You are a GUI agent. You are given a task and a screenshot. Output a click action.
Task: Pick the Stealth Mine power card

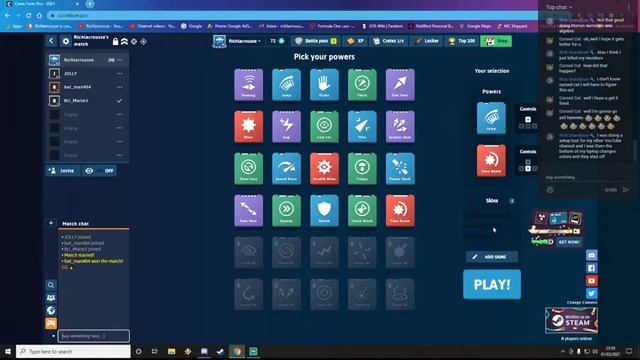324,169
